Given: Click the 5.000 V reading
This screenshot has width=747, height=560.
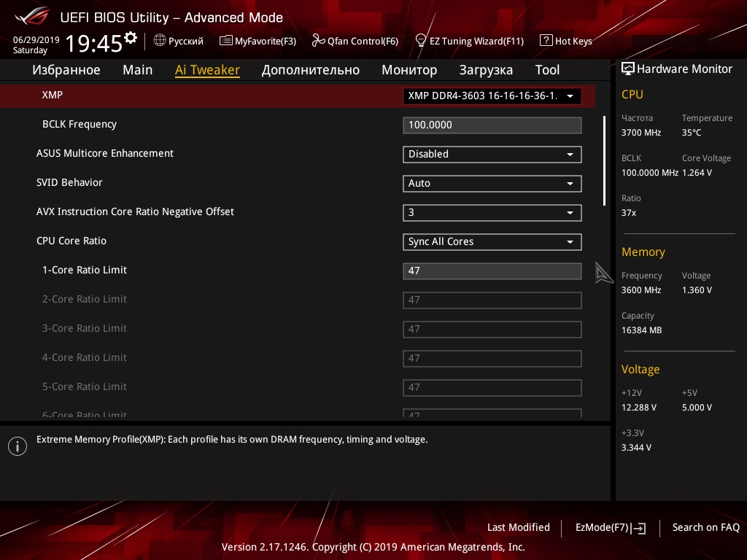Looking at the screenshot, I should click(x=697, y=407).
